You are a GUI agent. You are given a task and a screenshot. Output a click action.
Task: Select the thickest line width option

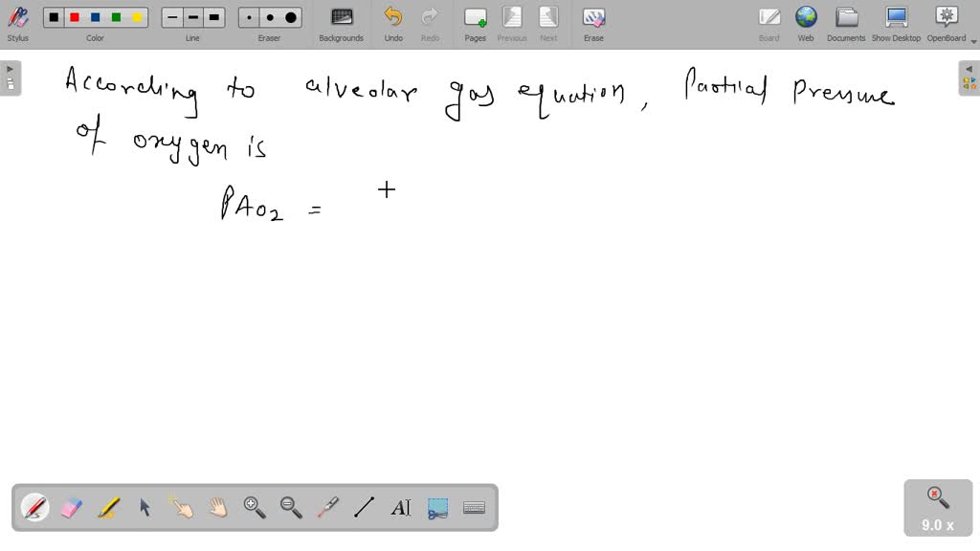point(214,17)
